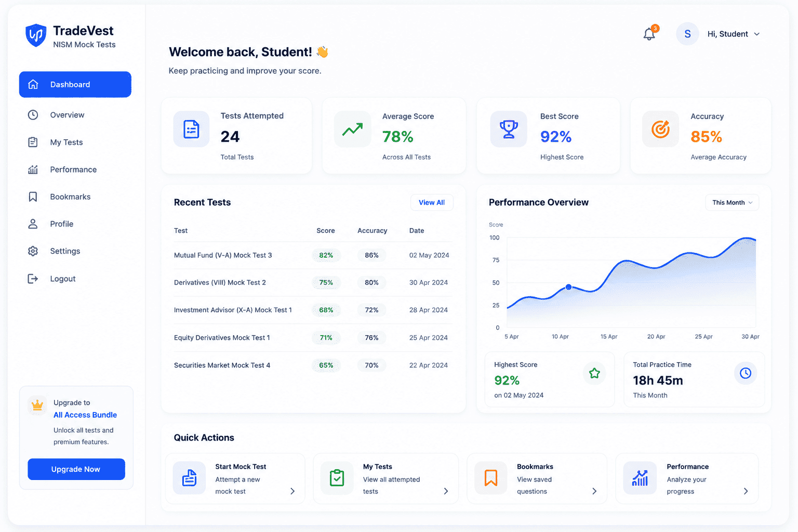
Task: Click the Logout arrow icon in sidebar
Action: click(x=33, y=278)
